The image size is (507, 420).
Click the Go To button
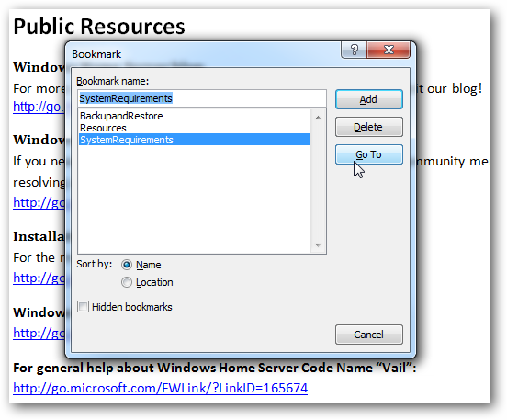click(369, 154)
